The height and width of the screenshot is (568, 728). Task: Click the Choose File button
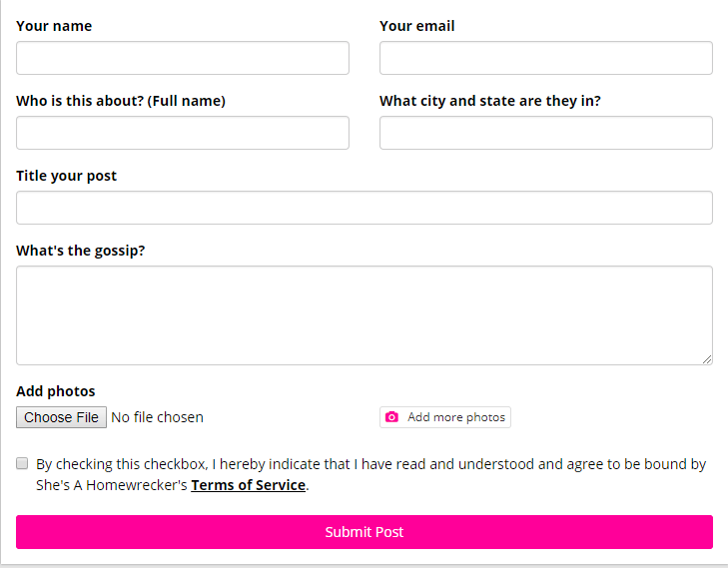tap(61, 417)
